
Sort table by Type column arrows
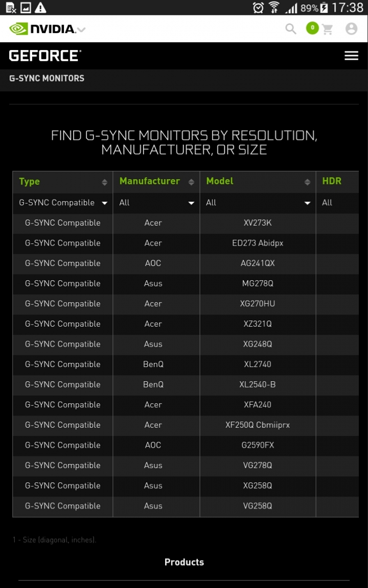(x=104, y=182)
